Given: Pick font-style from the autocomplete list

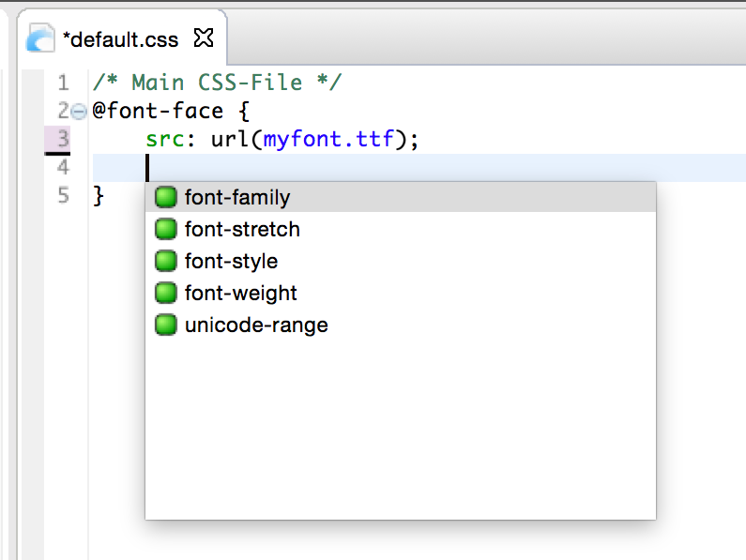Looking at the screenshot, I should point(400,261).
